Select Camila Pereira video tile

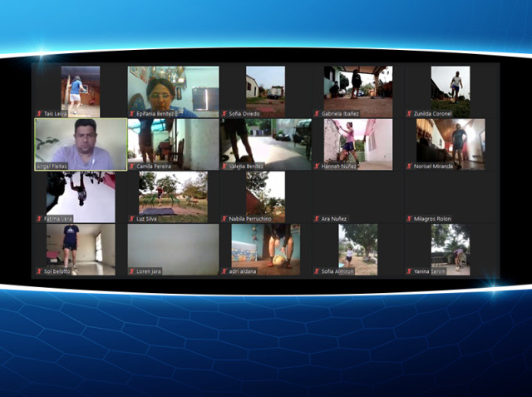point(174,144)
